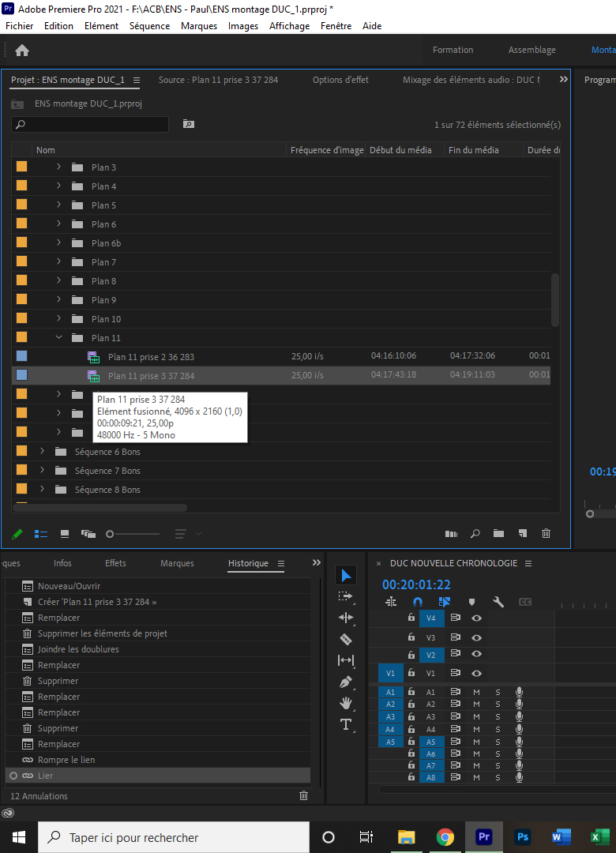Toggle snap in timeline magnet icon

point(417,602)
